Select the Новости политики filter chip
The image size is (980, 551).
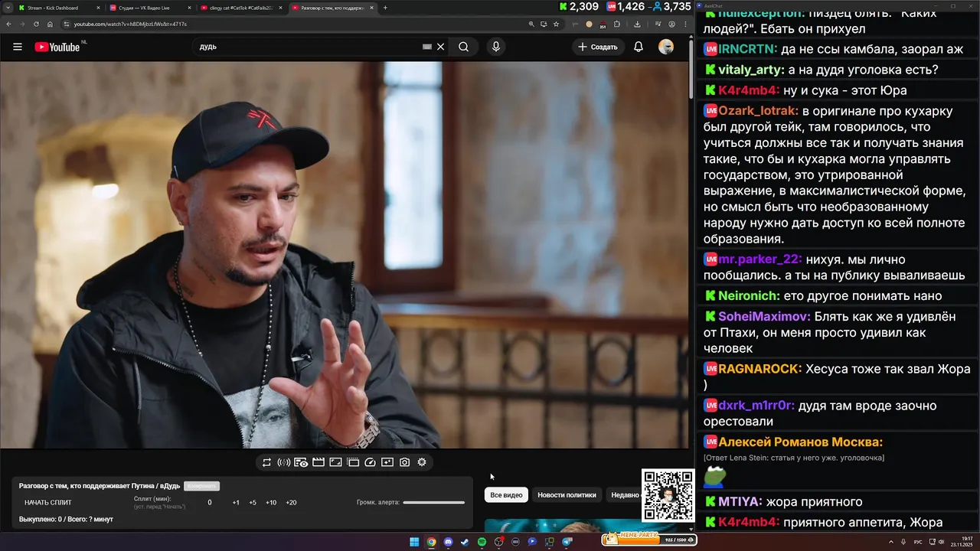click(x=567, y=495)
